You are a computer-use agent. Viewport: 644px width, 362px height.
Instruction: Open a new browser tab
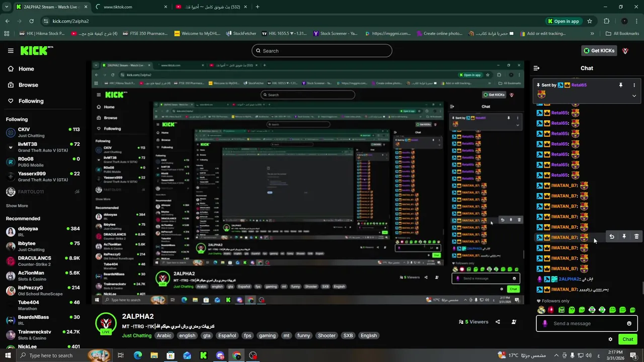257,7
